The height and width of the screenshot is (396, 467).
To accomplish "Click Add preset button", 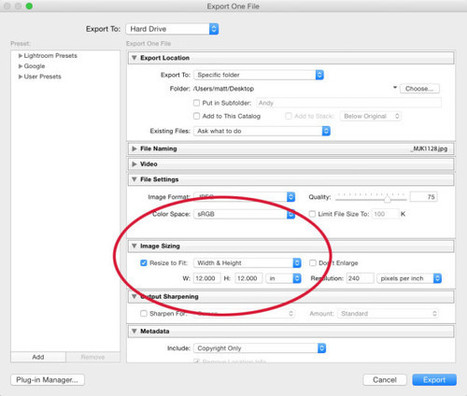I will coord(38,357).
